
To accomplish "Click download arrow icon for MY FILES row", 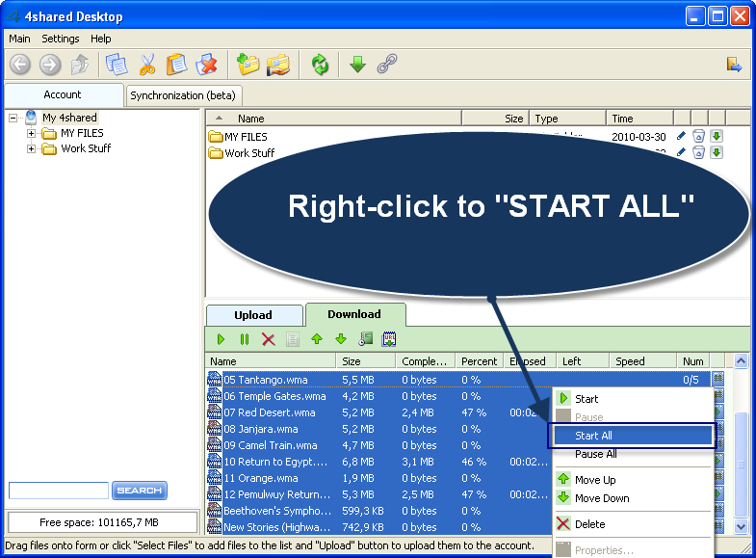I will (x=717, y=136).
